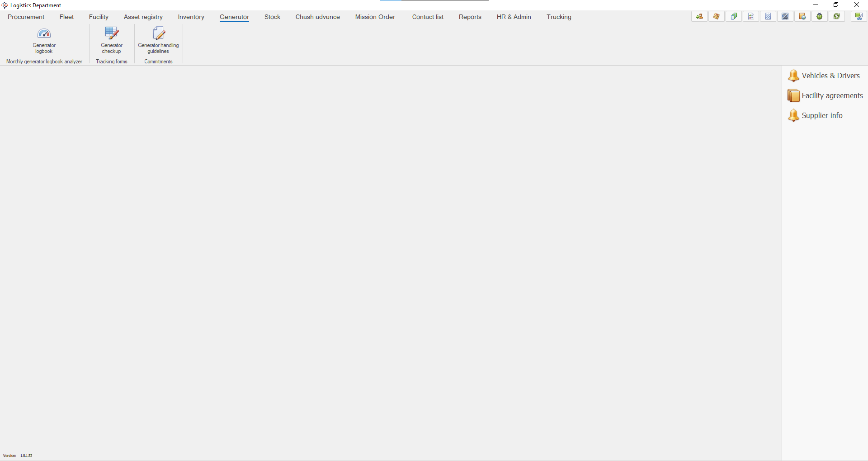
Task: Open the Asset registry tab
Action: pyautogui.click(x=143, y=17)
